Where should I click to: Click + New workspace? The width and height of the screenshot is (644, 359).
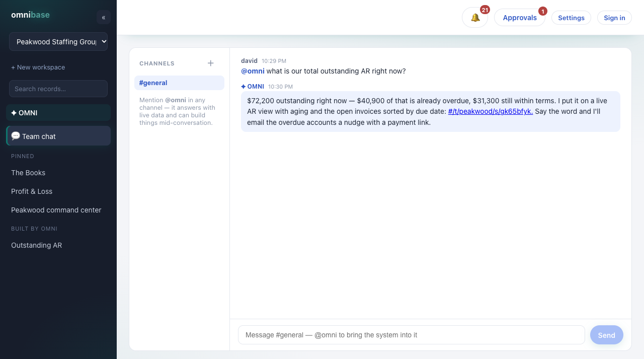[x=38, y=67]
